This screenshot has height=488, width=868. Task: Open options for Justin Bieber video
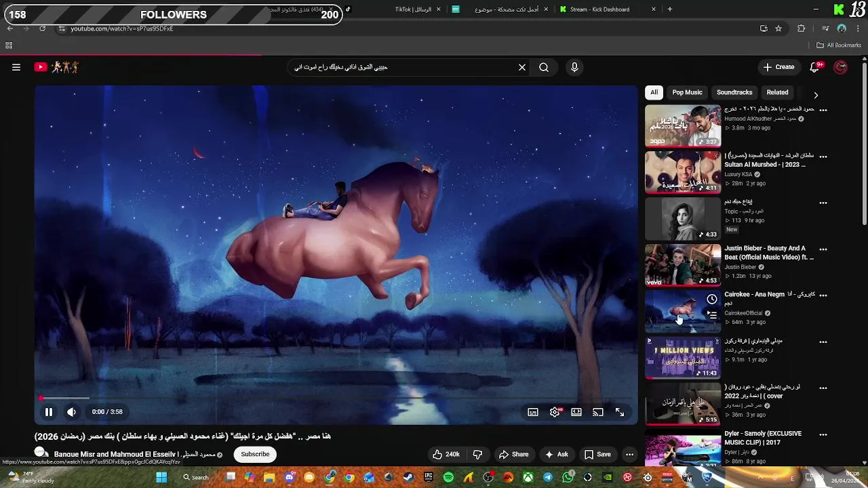pos(823,249)
